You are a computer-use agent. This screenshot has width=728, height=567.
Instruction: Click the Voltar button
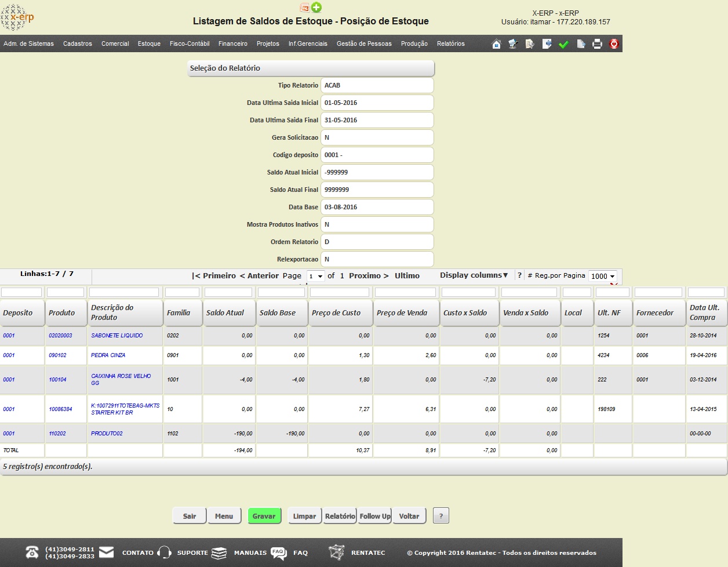(409, 516)
